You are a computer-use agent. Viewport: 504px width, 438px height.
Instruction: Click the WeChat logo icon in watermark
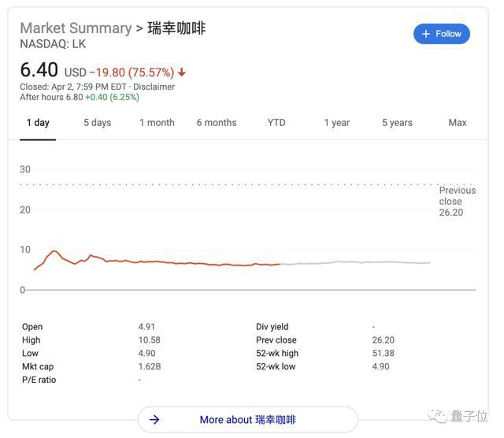click(x=435, y=415)
